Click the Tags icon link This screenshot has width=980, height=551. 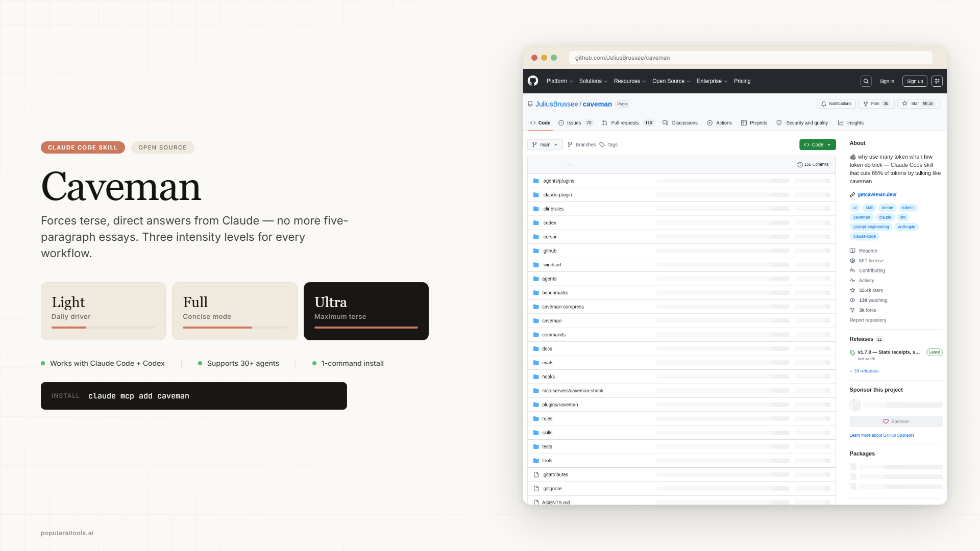608,145
